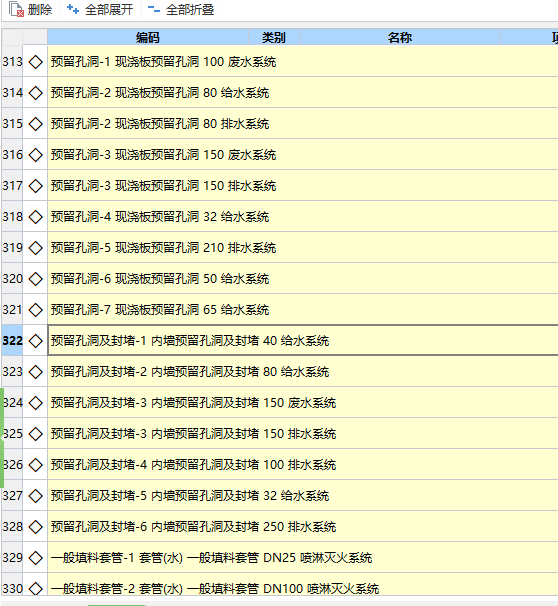Viewport: 558px width, 606px height.
Task: Select the 类别 column header
Action: (x=274, y=37)
